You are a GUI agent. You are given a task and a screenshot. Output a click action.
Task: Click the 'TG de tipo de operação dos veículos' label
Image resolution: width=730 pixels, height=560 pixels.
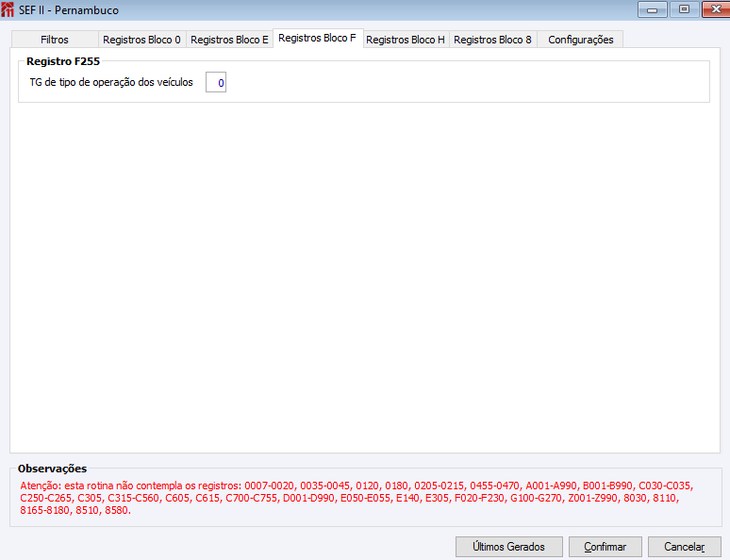(x=111, y=82)
